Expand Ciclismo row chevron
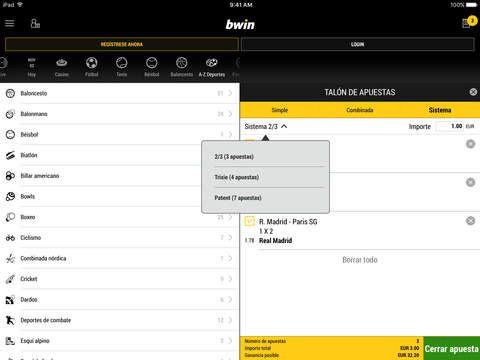This screenshot has height=360, width=480. (x=230, y=238)
